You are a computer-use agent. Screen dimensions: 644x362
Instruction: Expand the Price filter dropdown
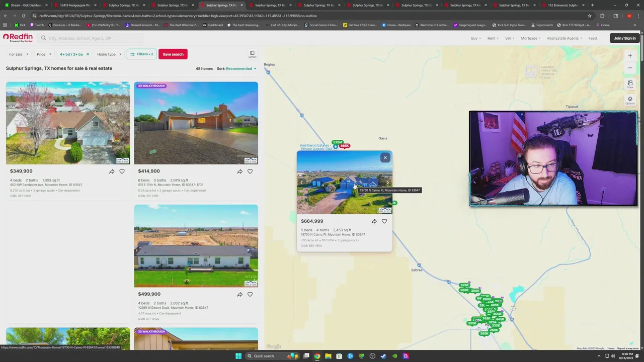44,54
